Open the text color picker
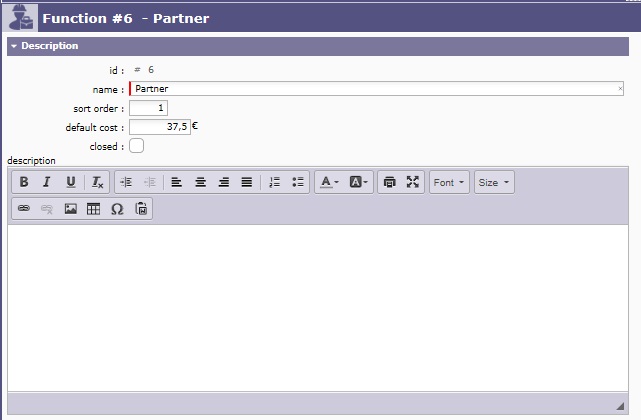 (x=329, y=182)
